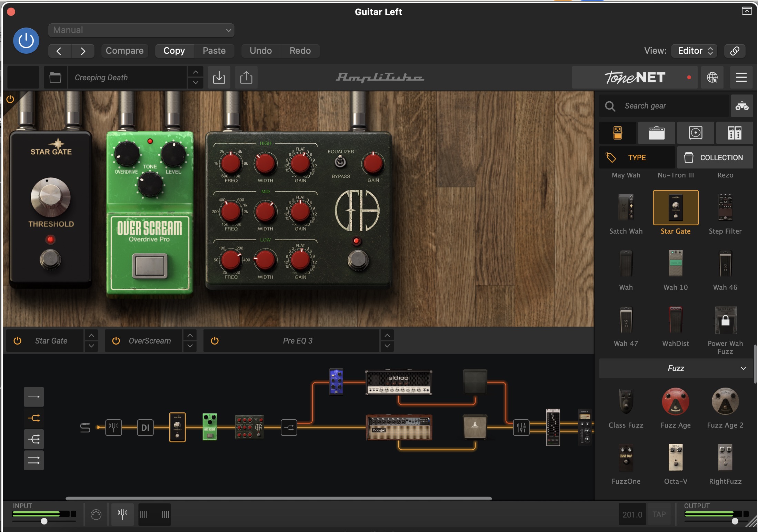Select the dual parallel routing icon
758x532 pixels.
(34, 460)
